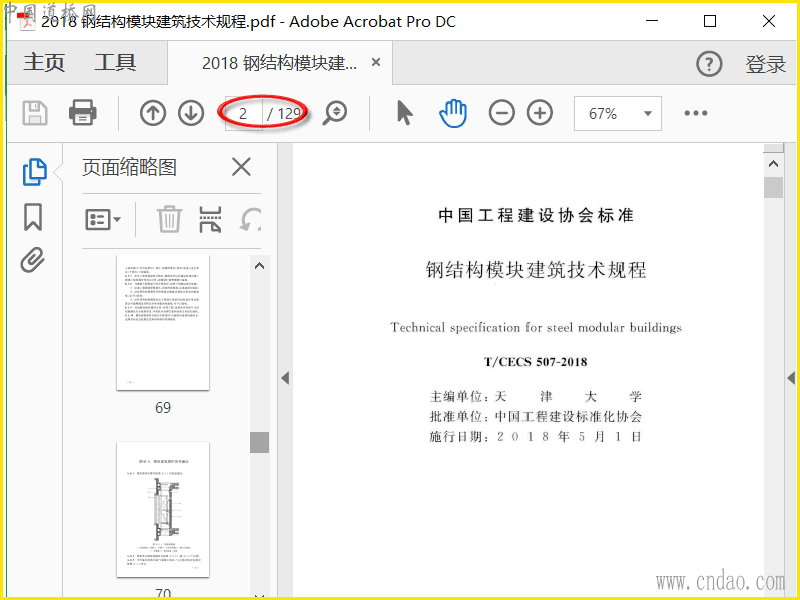The width and height of the screenshot is (800, 600).
Task: Switch to 2018 钢结构模块建 document tab
Action: pyautogui.click(x=279, y=63)
